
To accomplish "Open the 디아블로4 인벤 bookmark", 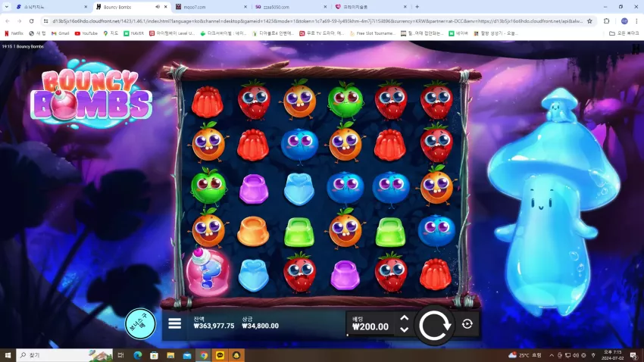I will point(273,33).
